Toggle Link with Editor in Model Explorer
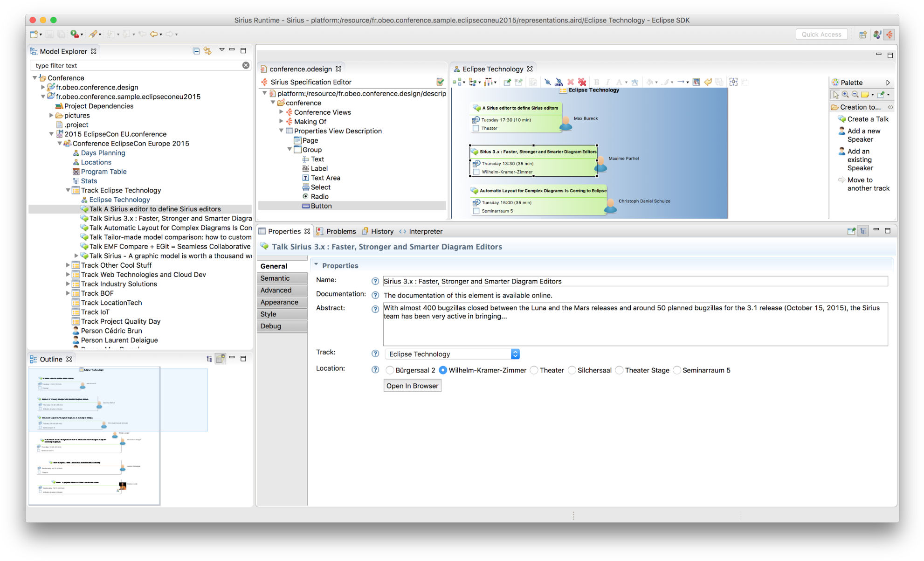The image size is (924, 561). [207, 51]
